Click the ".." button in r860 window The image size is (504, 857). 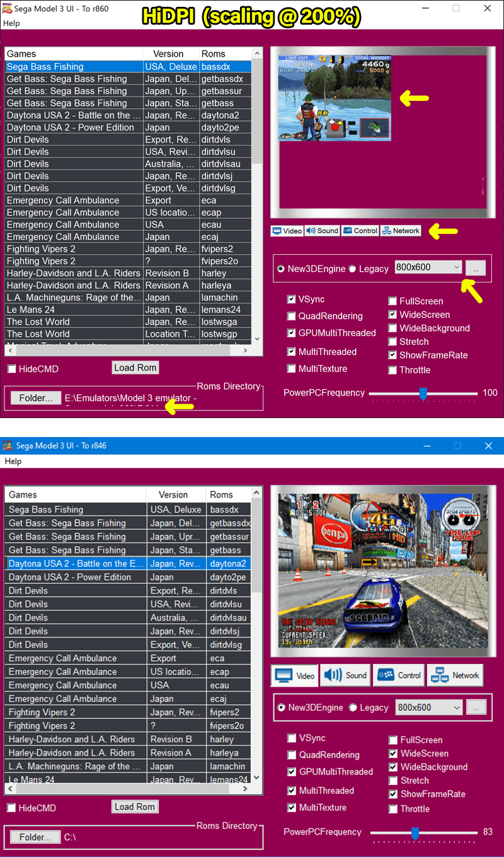coord(476,268)
